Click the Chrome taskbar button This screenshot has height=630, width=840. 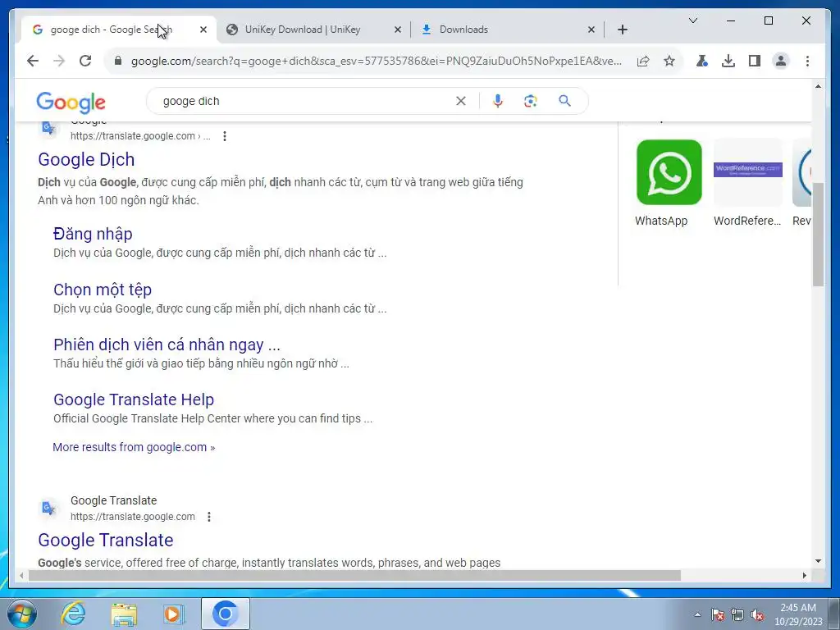point(226,614)
